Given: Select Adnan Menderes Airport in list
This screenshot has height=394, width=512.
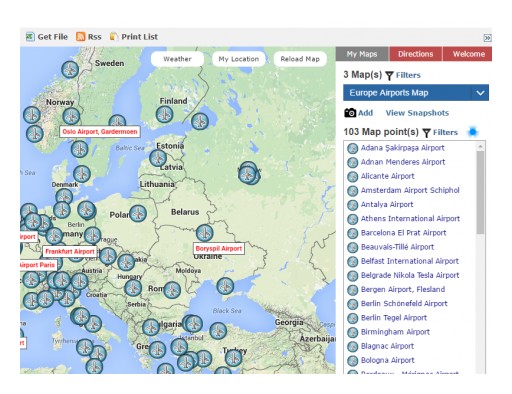Looking at the screenshot, I should click(403, 162).
